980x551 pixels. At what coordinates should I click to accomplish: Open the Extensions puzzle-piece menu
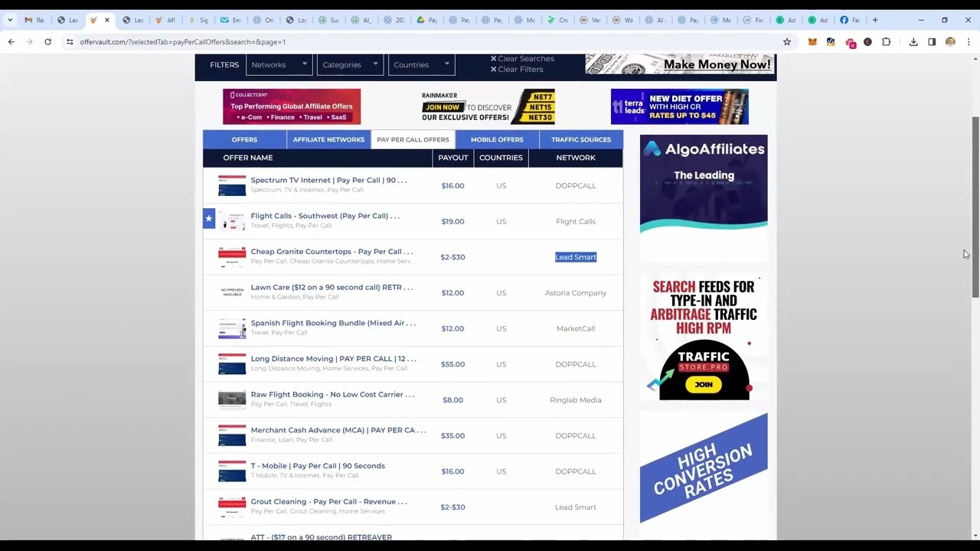(x=886, y=42)
